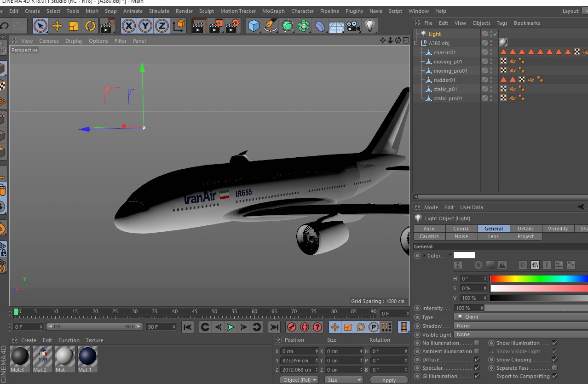Image resolution: width=588 pixels, height=384 pixels.
Task: Open Keying help question mark icon
Action: (x=317, y=327)
